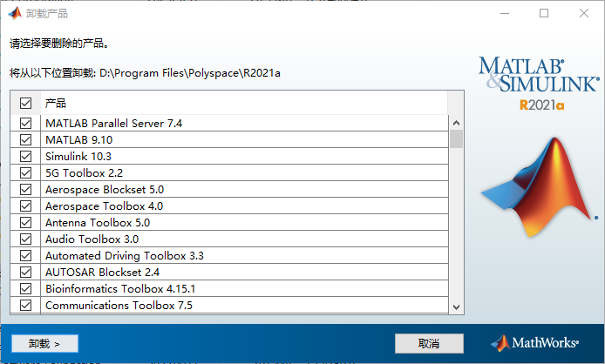Image resolution: width=605 pixels, height=364 pixels.
Task: Uncheck Audio Toolbox 3.0 checkbox
Action: pyautogui.click(x=26, y=239)
